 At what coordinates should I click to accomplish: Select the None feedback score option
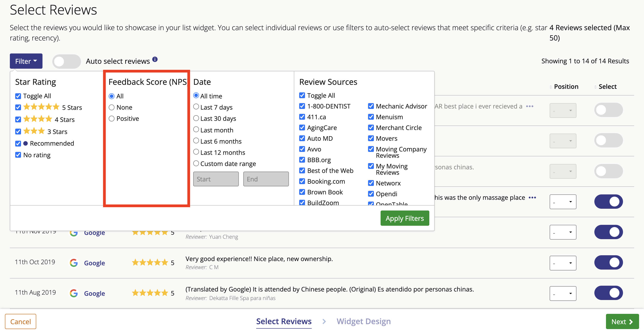click(x=112, y=107)
